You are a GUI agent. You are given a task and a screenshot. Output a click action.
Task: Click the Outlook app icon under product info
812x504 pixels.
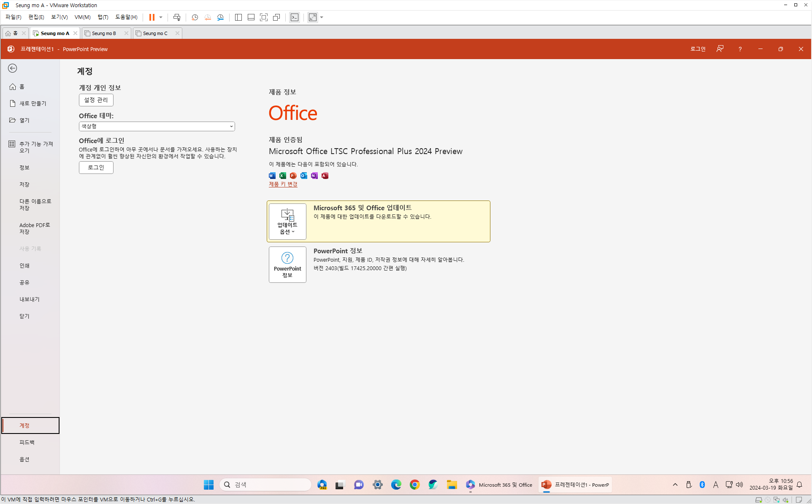(304, 176)
